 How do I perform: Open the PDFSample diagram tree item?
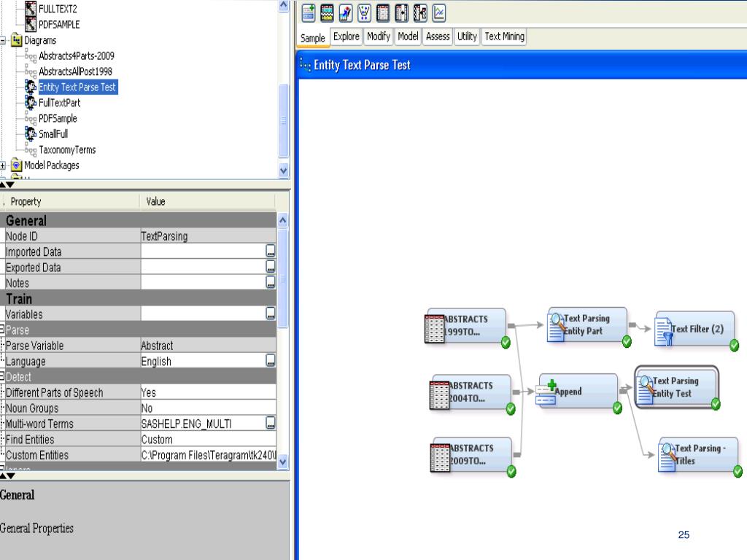(x=58, y=119)
